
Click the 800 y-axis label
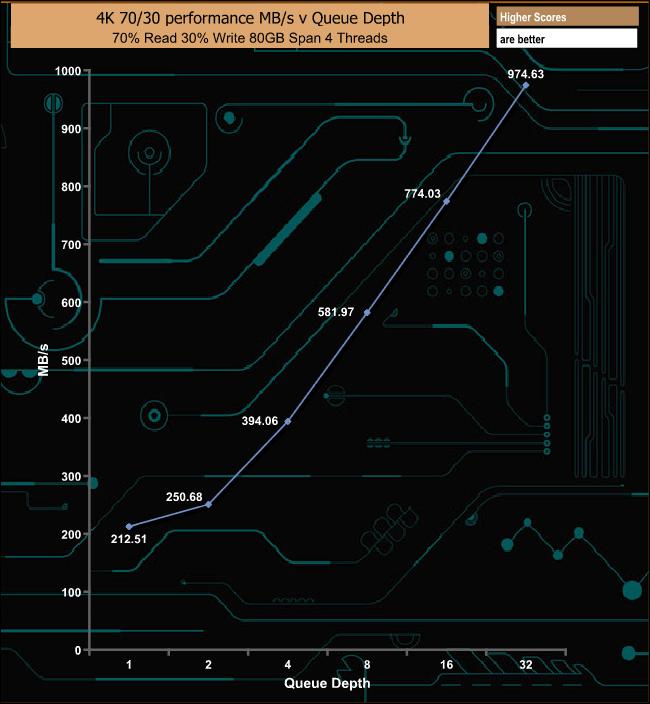pyautogui.click(x=71, y=187)
